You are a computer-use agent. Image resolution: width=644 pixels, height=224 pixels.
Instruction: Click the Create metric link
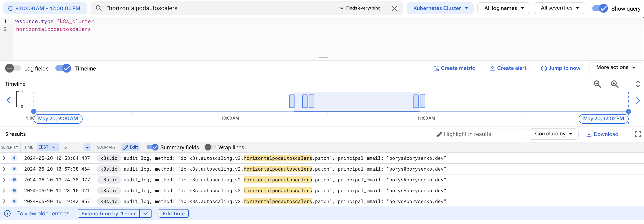click(x=454, y=68)
